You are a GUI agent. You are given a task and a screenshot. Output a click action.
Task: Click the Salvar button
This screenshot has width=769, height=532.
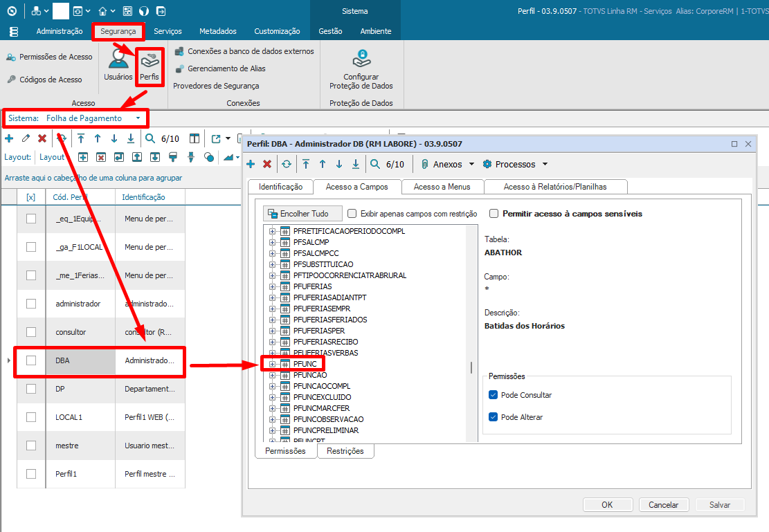point(720,504)
